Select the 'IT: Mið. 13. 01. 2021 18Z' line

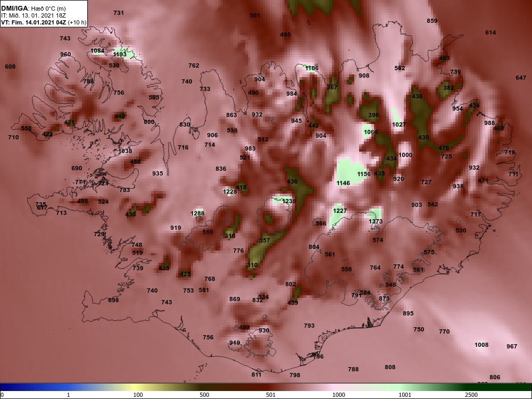tap(33, 15)
